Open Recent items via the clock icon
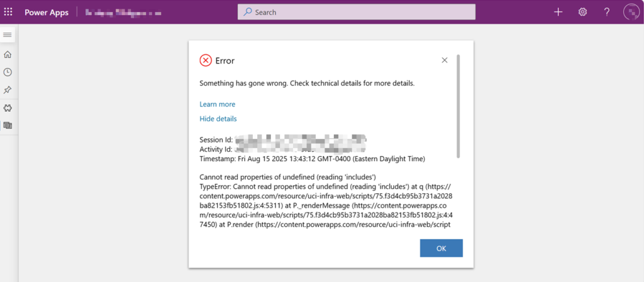 [8, 72]
